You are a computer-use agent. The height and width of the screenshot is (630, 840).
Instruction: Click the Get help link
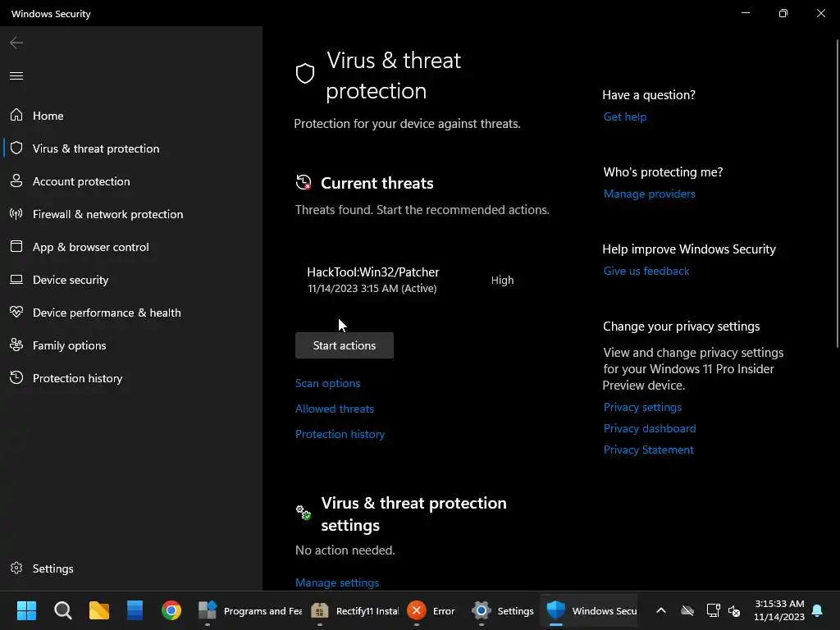pos(625,116)
